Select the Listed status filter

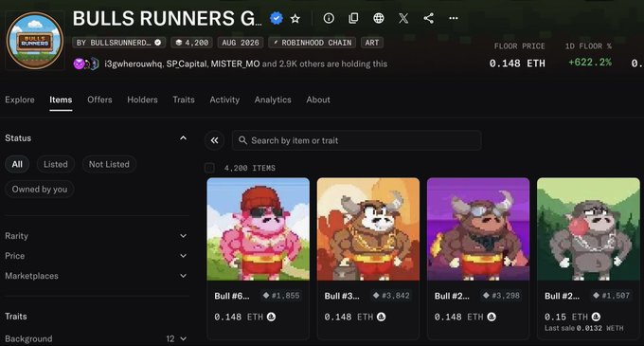pos(56,164)
